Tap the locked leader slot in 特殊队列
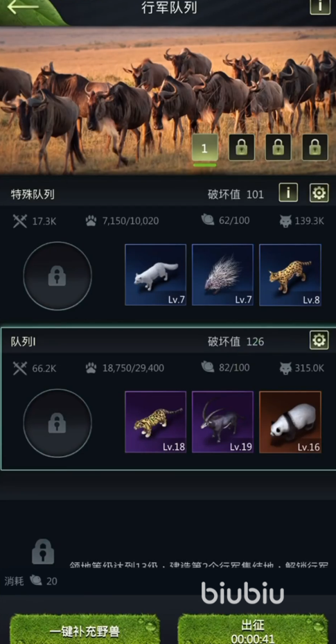The image size is (336, 644). click(58, 276)
